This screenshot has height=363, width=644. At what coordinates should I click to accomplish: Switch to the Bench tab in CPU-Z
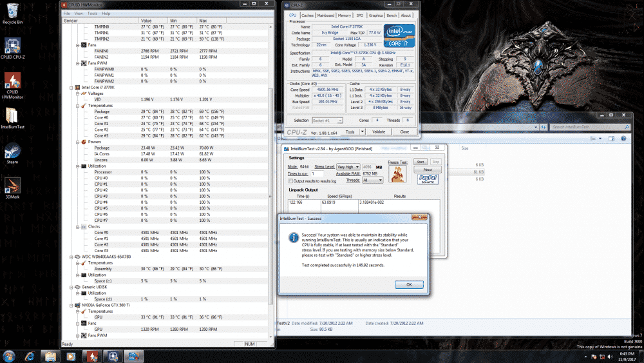392,15
